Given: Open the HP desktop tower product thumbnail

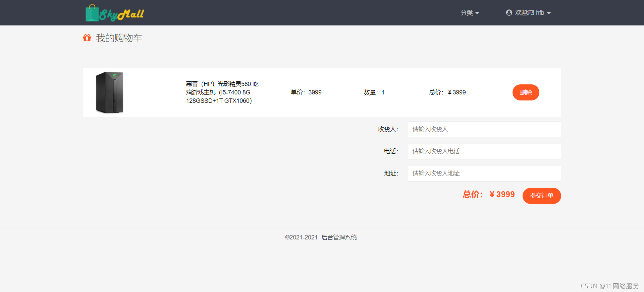Looking at the screenshot, I should [x=110, y=92].
